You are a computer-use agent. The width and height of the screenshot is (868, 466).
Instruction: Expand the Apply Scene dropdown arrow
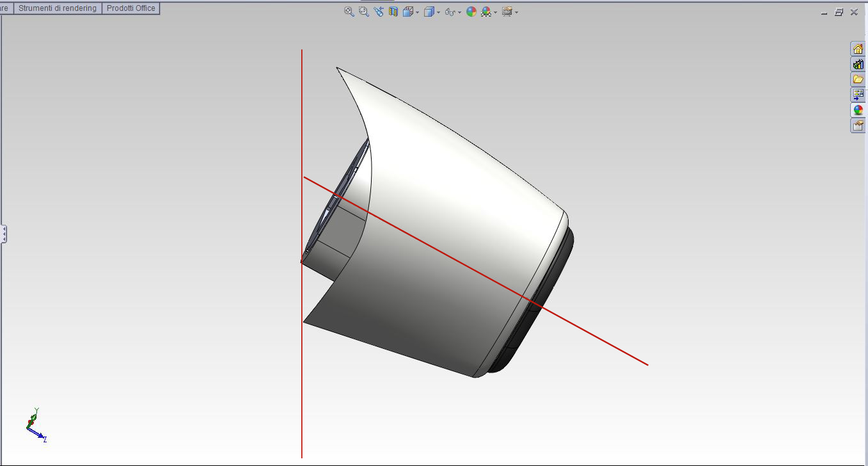coord(496,12)
